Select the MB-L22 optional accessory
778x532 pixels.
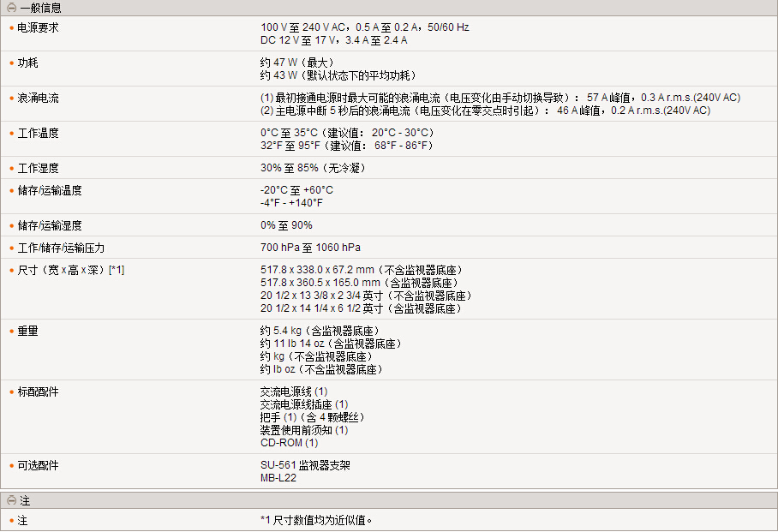tap(278, 478)
